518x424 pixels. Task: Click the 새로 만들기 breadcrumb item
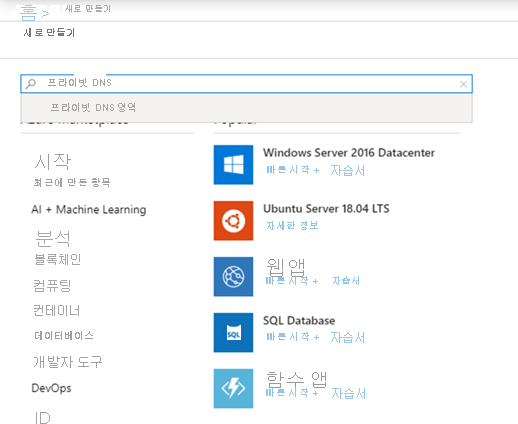[x=88, y=8]
